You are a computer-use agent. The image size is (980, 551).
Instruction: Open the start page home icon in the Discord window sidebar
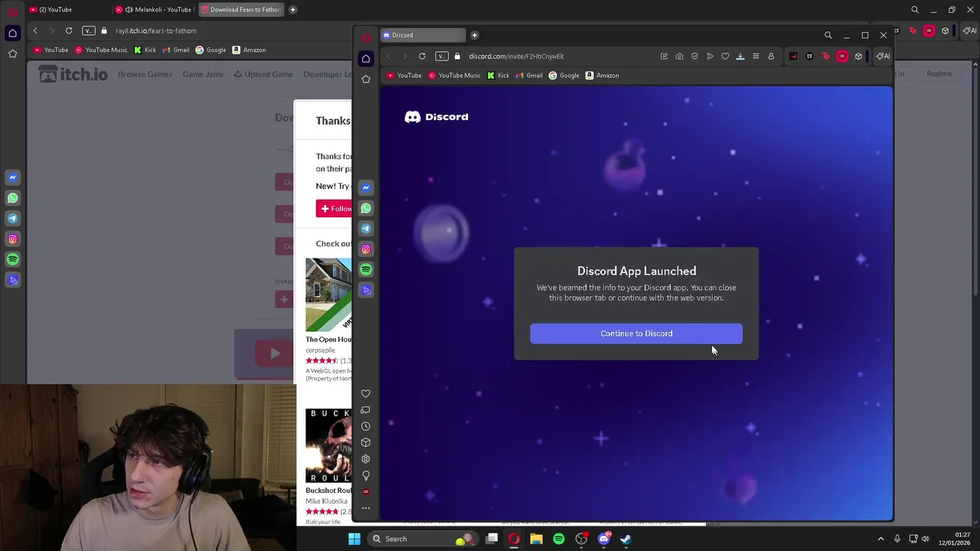pyautogui.click(x=366, y=58)
